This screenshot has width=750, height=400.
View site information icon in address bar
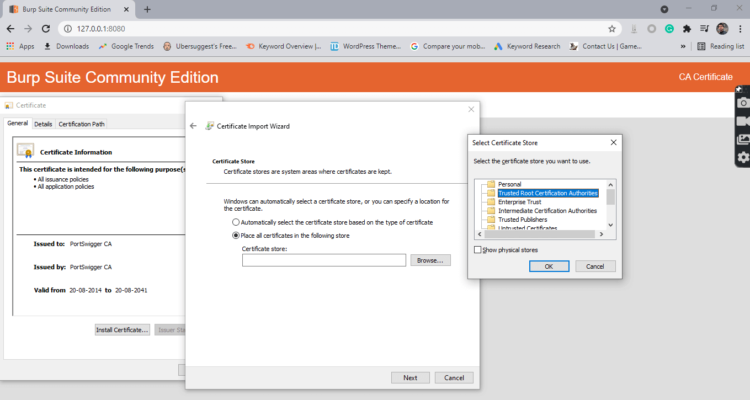coord(68,29)
